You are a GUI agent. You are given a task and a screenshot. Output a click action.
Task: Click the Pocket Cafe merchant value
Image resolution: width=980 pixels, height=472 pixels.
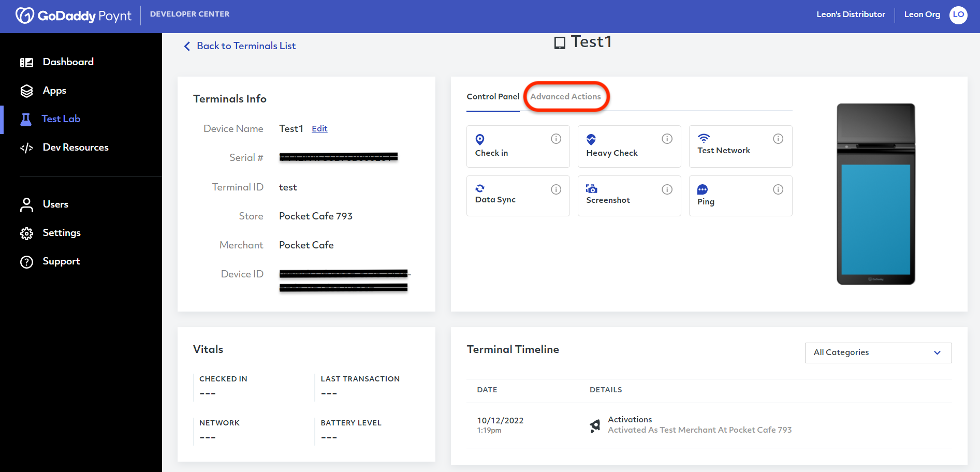(x=306, y=245)
